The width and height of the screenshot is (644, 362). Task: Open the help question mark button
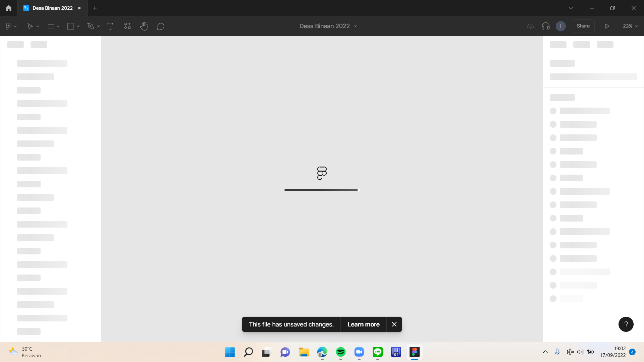pos(626,324)
